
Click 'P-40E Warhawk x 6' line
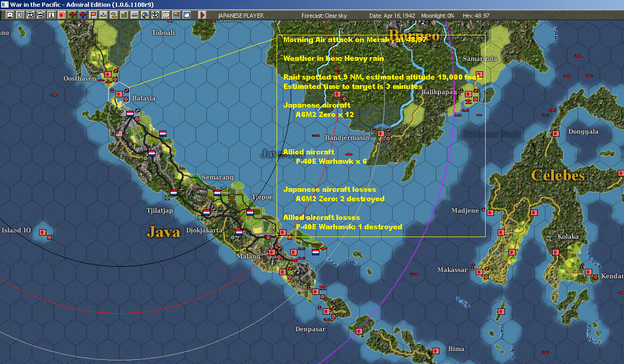point(331,161)
